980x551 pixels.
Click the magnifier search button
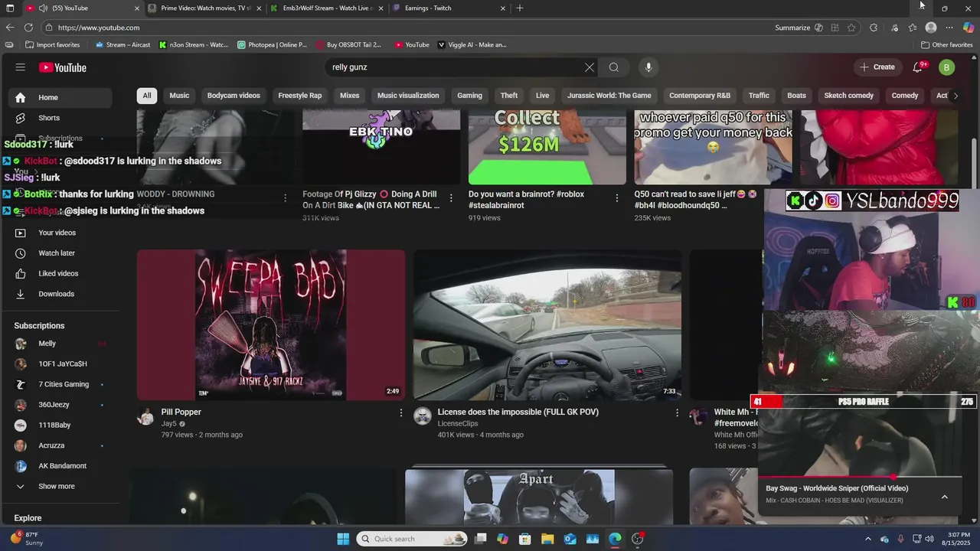[x=614, y=67]
